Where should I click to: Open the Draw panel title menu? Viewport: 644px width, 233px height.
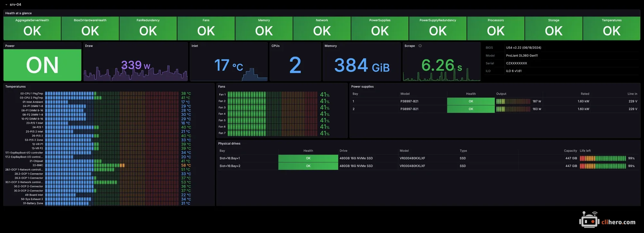89,46
